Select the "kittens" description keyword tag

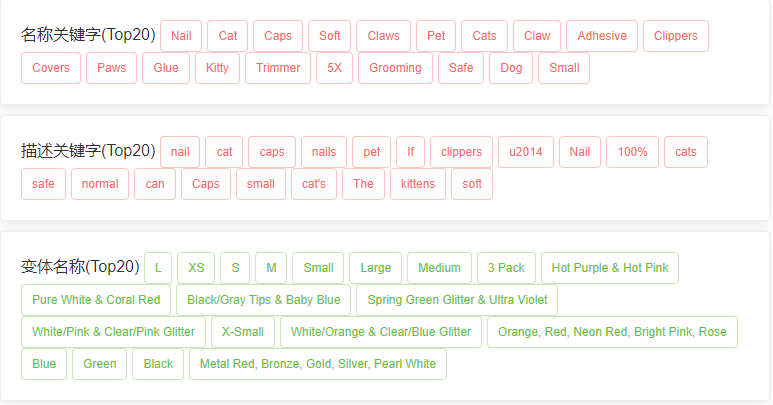tap(418, 184)
